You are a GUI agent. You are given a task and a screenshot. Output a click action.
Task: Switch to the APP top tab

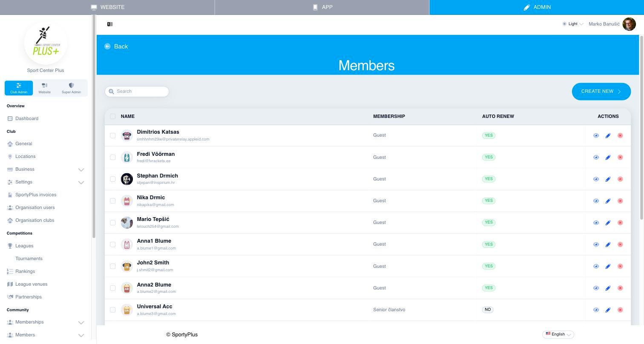(x=322, y=7)
